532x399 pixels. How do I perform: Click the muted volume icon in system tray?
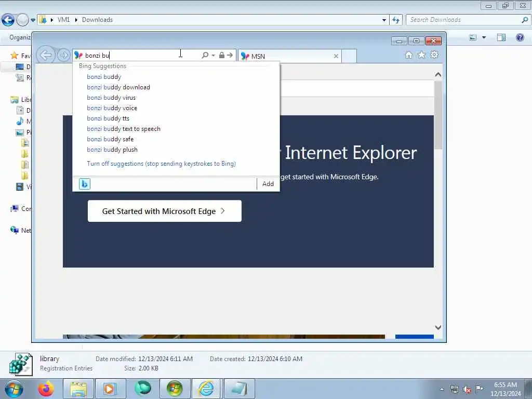click(x=467, y=389)
